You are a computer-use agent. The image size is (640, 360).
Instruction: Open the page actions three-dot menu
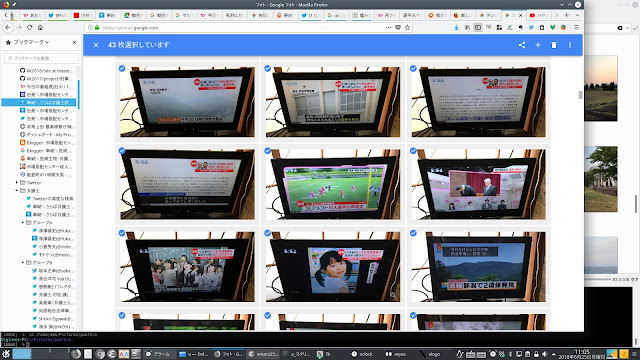pos(388,27)
